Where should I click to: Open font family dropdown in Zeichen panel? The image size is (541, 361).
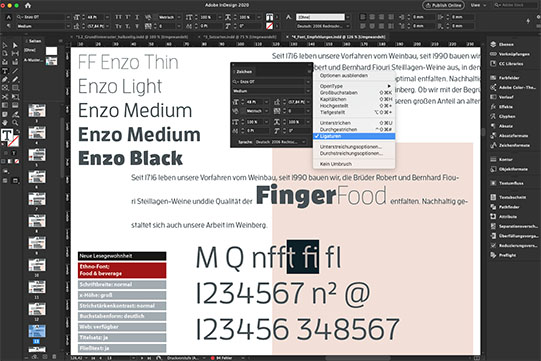[308, 82]
